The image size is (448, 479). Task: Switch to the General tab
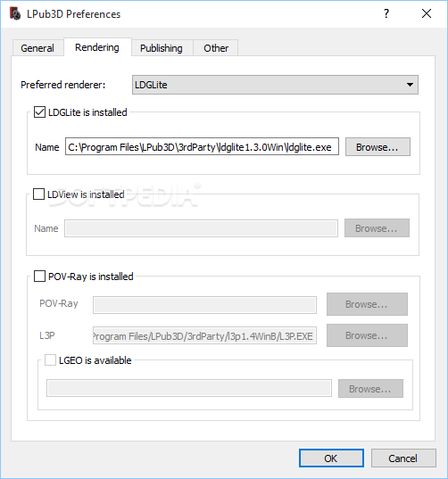[37, 48]
